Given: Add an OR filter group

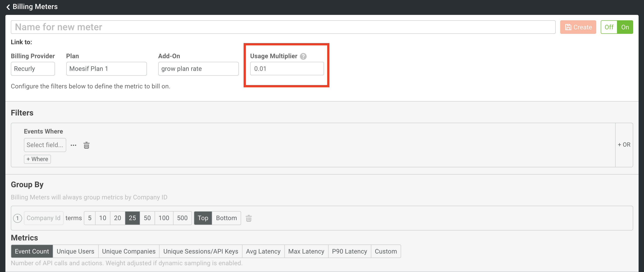Looking at the screenshot, I should pyautogui.click(x=624, y=145).
